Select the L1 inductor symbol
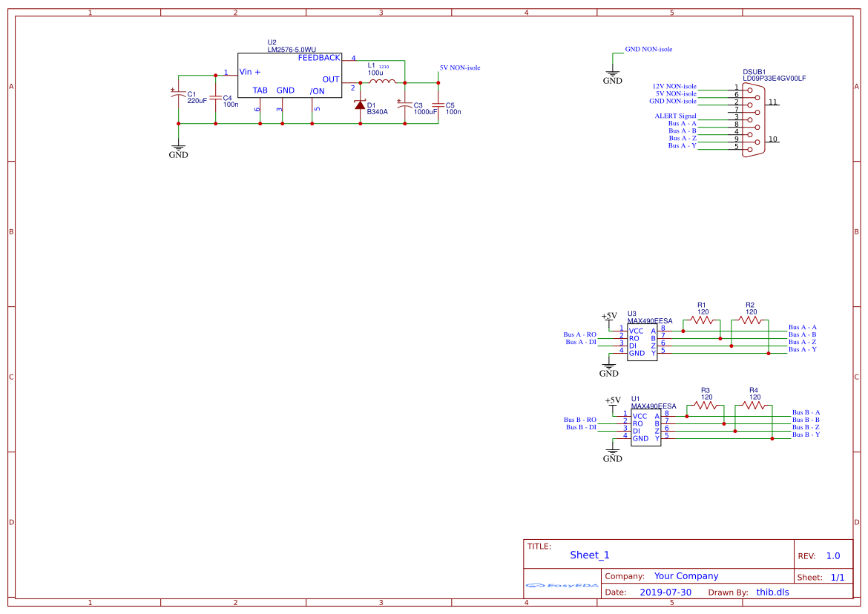 [x=383, y=82]
